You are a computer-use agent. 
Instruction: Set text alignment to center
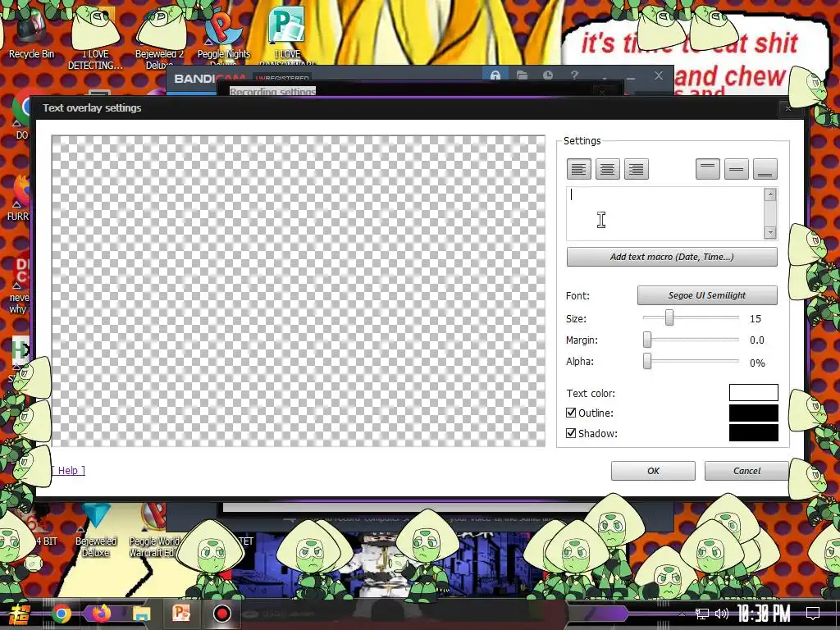pos(608,169)
